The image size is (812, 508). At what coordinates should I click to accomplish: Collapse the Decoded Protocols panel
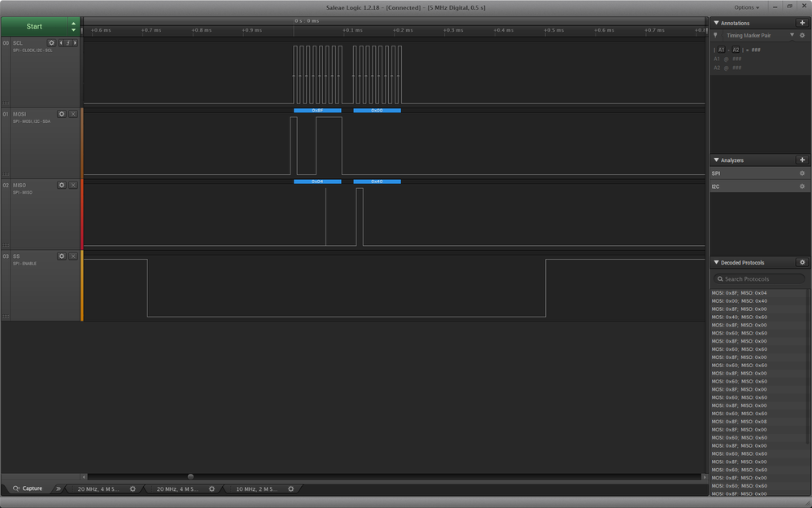click(716, 262)
